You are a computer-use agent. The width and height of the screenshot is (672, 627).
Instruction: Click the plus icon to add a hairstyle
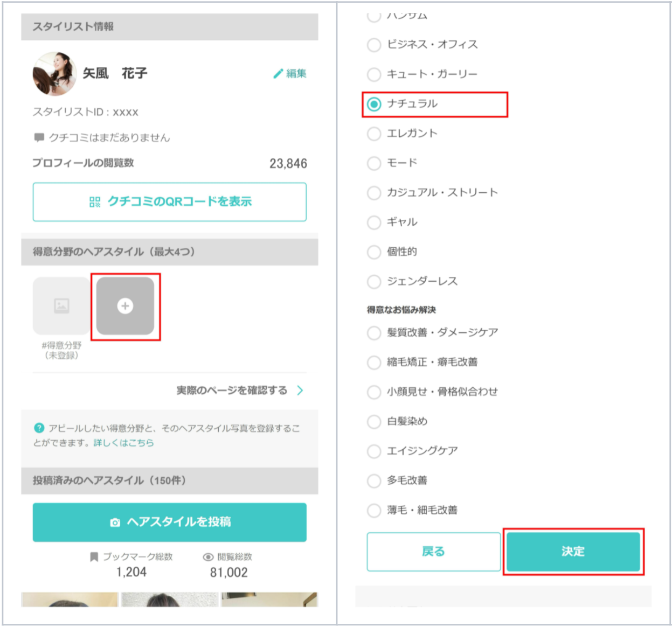click(x=125, y=306)
